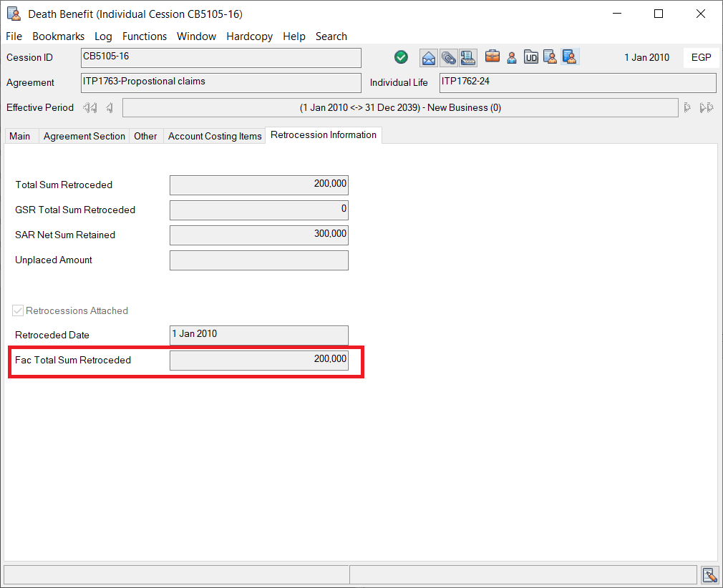Screen dimensions: 723x588
Task: Open the envelope mail icon
Action: point(428,57)
